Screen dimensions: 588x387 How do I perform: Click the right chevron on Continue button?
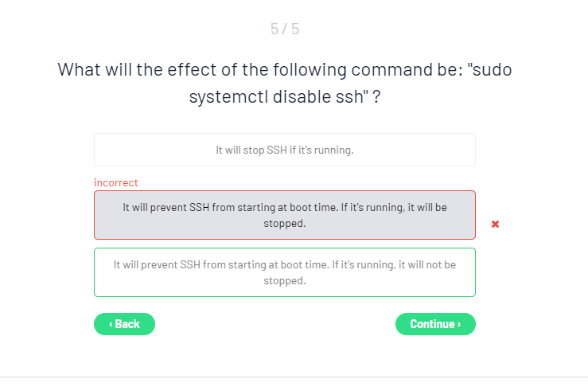(x=459, y=324)
